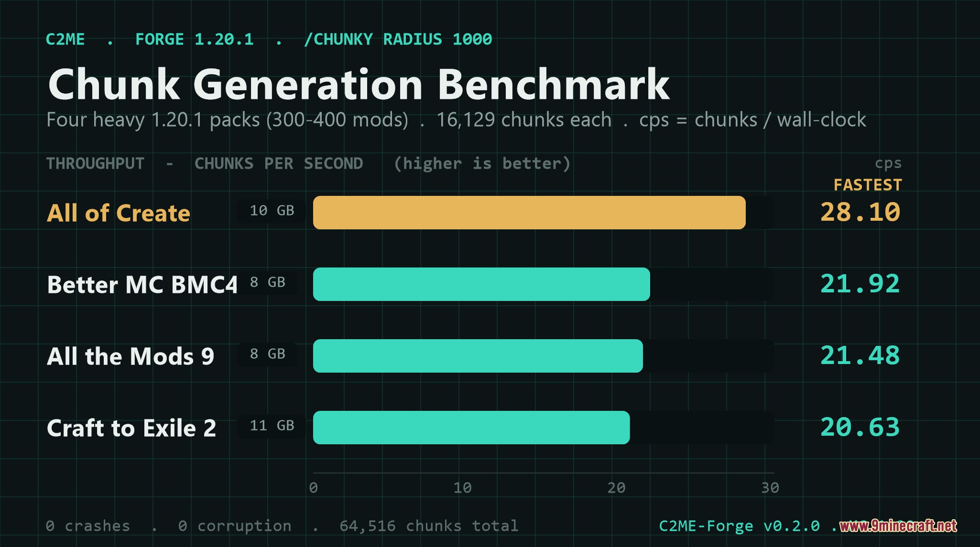The height and width of the screenshot is (547, 980).
Task: Click the 'cps' unit label
Action: pos(888,163)
